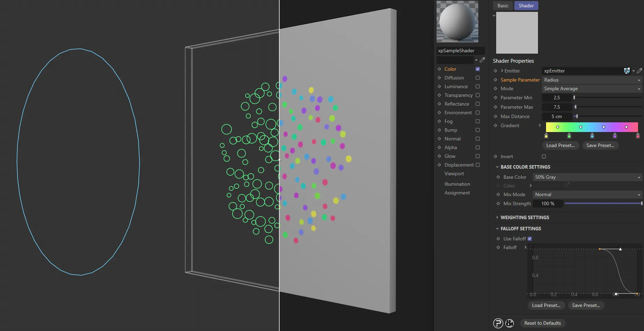The height and width of the screenshot is (331, 644).
Task: Click the animation diamond beside Max Distance
Action: (496, 116)
